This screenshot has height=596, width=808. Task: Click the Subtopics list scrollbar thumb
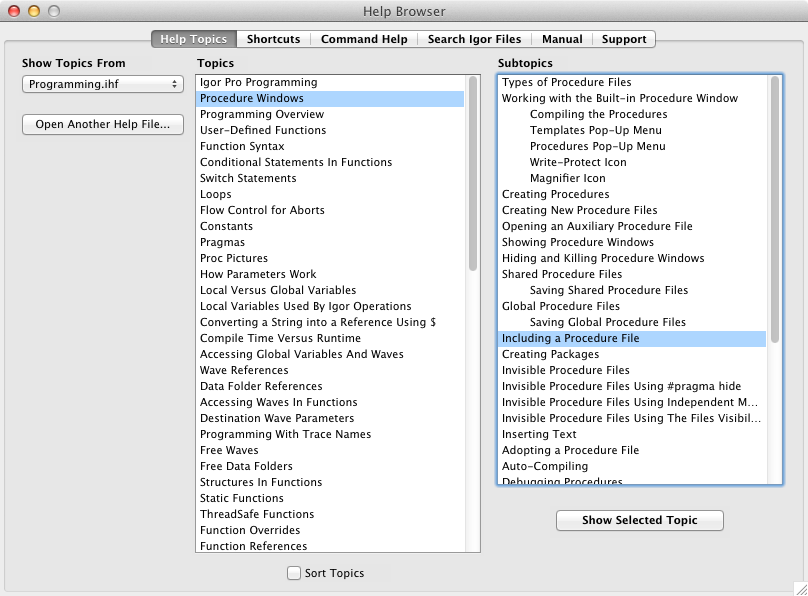[x=775, y=210]
